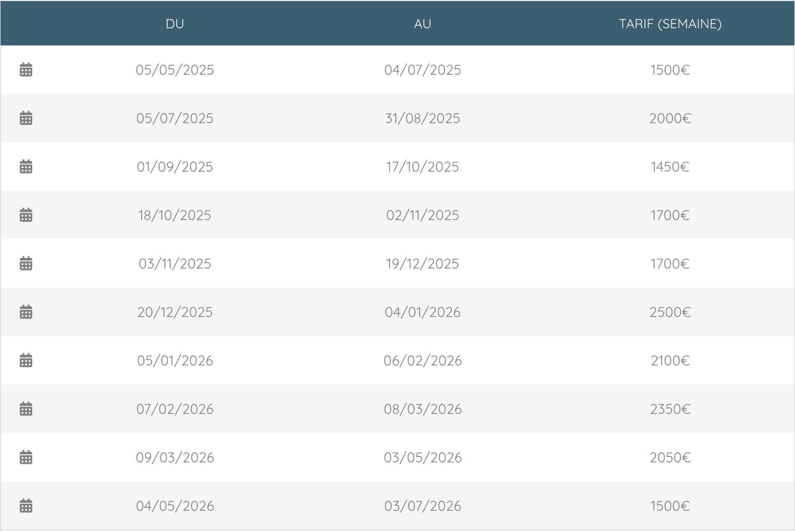Screen dimensions: 795x532
Task: Click calendar icon beside 20/12/2025
Action: pyautogui.click(x=26, y=312)
